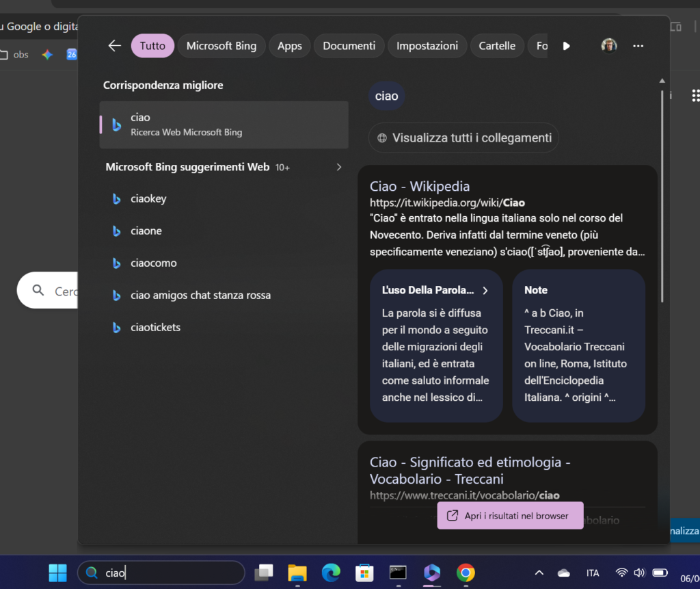Image resolution: width=700 pixels, height=589 pixels.
Task: Open the three-dots options menu
Action: (x=638, y=46)
